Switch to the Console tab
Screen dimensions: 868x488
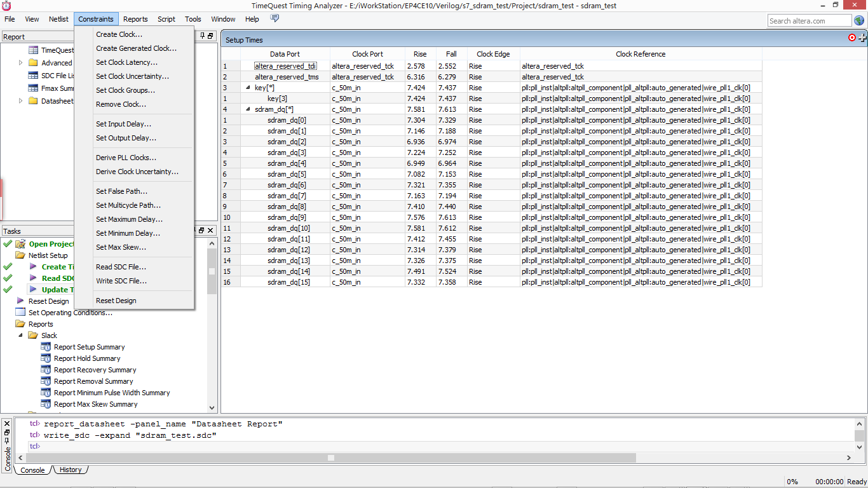33,470
